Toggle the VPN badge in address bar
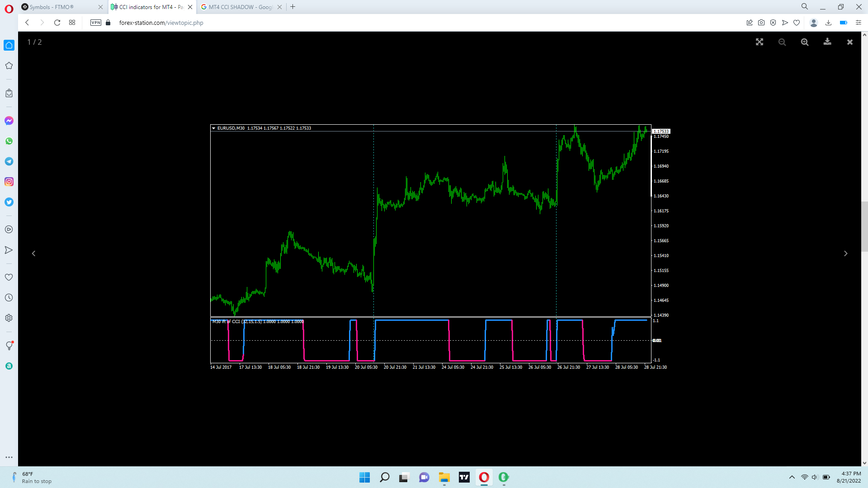The width and height of the screenshot is (868, 488). 96,23
